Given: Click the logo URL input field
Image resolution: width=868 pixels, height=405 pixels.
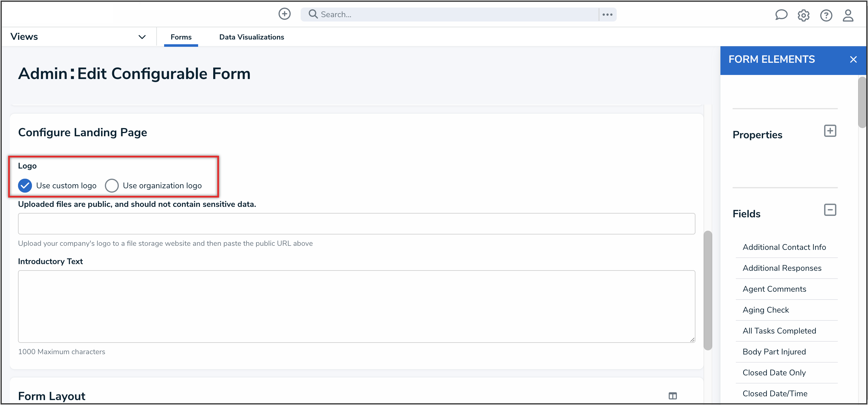Looking at the screenshot, I should 356,223.
